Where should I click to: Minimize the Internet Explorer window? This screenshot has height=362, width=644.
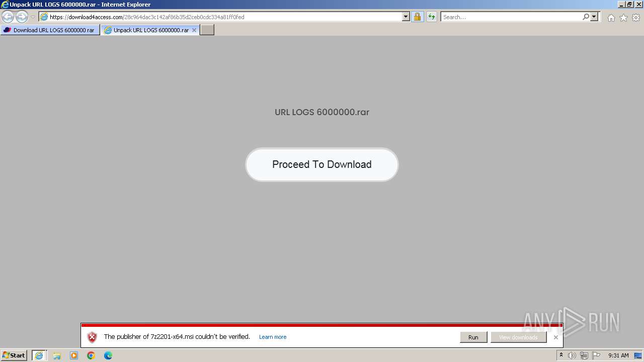point(621,5)
